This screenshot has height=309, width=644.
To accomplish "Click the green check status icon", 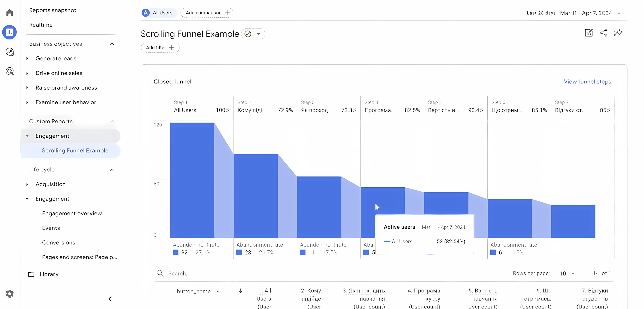I will click(248, 34).
